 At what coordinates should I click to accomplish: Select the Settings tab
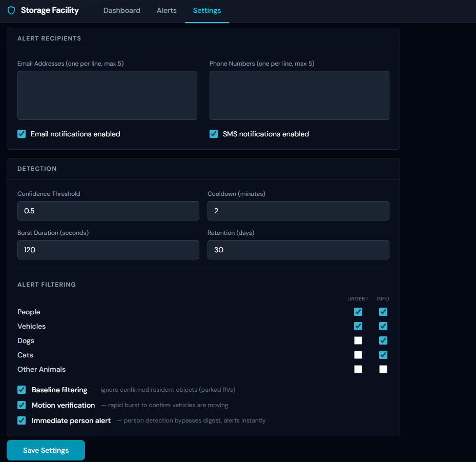coord(206,10)
